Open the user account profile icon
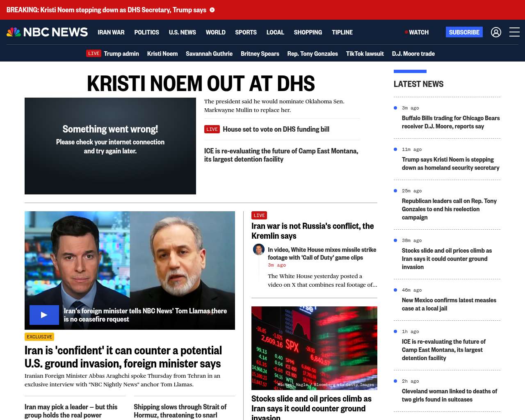Viewport: 525px width, 420px height. (496, 32)
